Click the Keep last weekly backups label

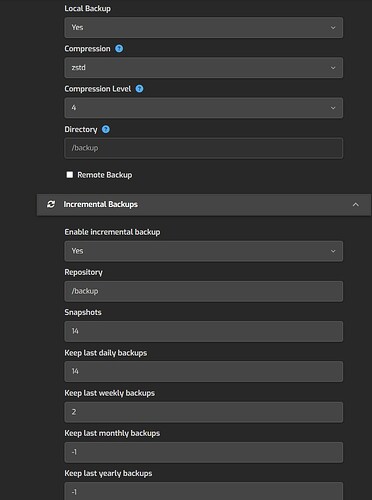click(109, 393)
